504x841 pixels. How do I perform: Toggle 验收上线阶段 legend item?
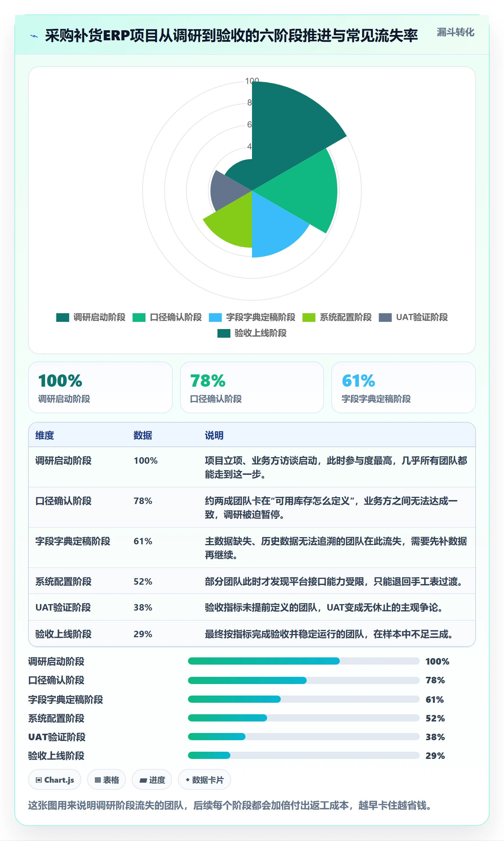click(x=252, y=333)
